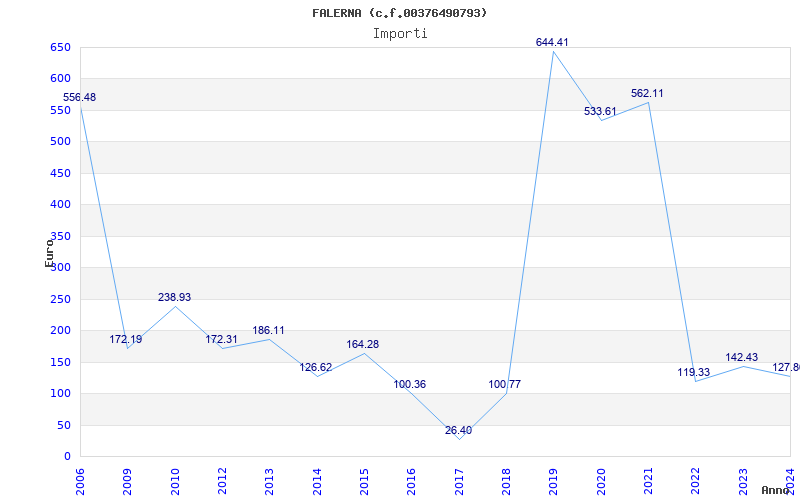Click the 556.48 data label for 2006

point(79,97)
